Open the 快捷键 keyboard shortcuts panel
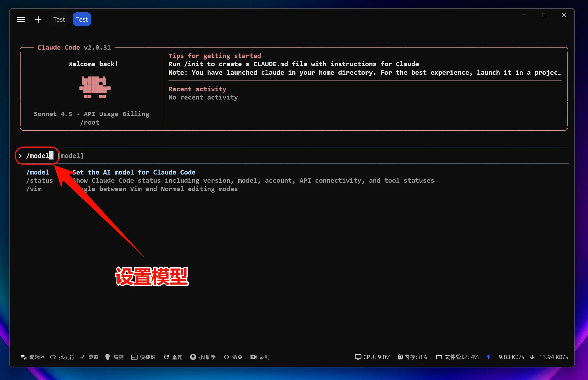588x380 pixels. click(x=143, y=357)
